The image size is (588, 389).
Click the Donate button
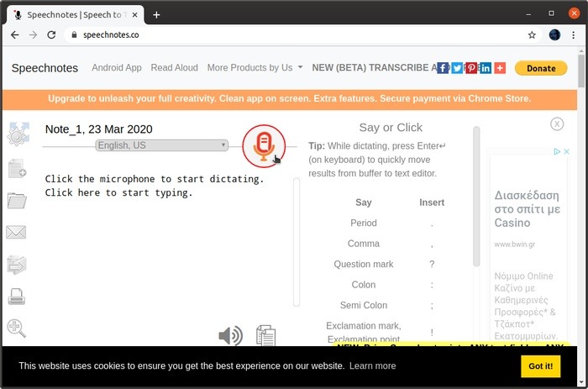(541, 68)
